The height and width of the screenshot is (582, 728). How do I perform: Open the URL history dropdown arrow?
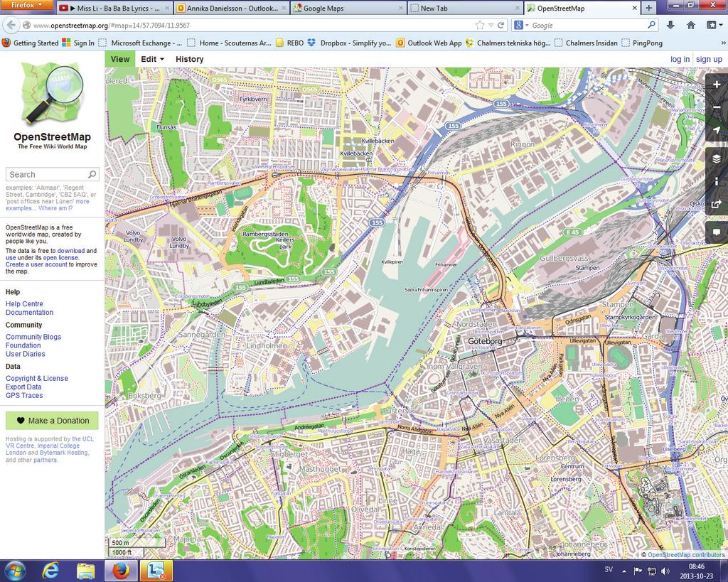[491, 26]
